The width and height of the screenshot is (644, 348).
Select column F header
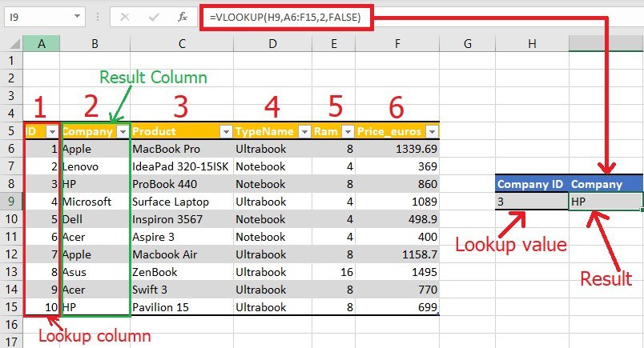(397, 43)
